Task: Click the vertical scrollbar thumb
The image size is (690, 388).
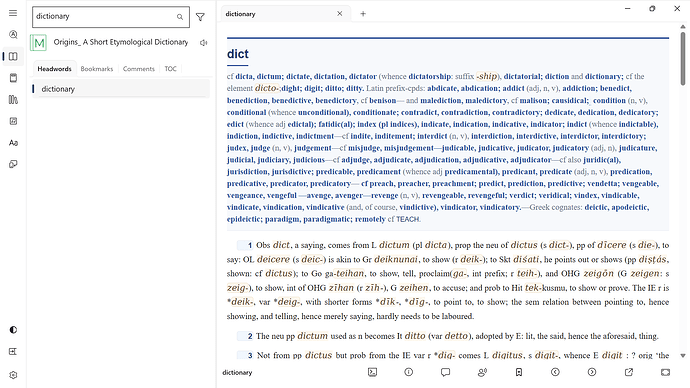Action: (683, 59)
